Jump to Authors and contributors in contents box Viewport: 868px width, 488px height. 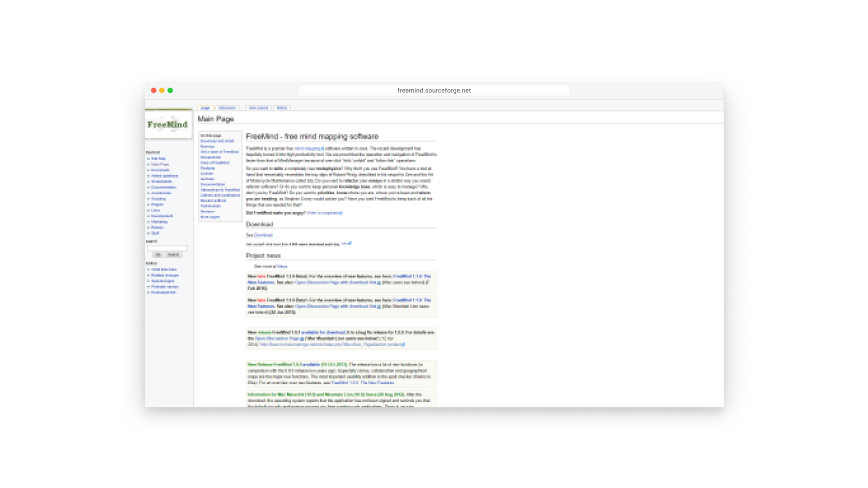(220, 195)
